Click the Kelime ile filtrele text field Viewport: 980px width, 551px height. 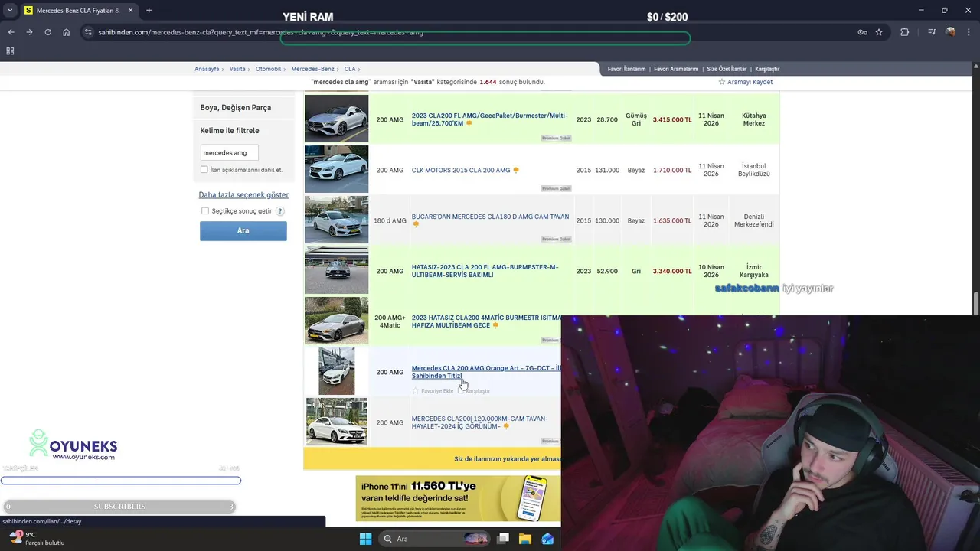click(x=229, y=153)
